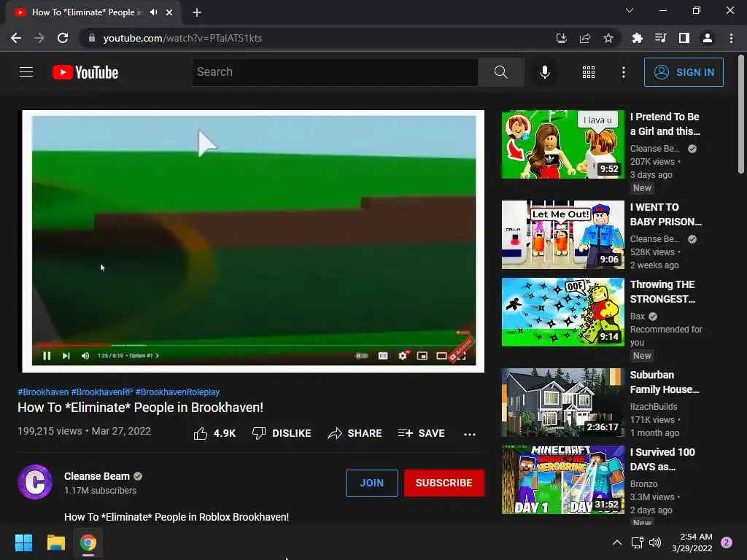Show hidden system tray icons

(617, 542)
